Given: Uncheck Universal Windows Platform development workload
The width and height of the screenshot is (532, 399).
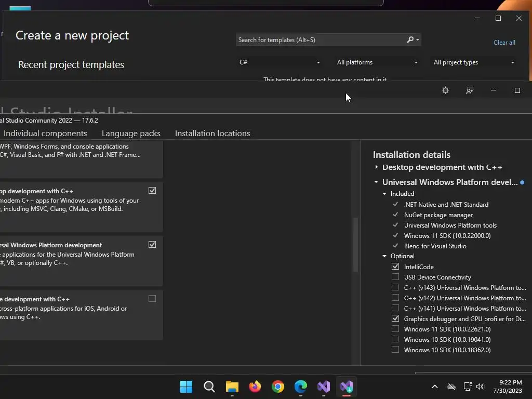Looking at the screenshot, I should tap(152, 245).
